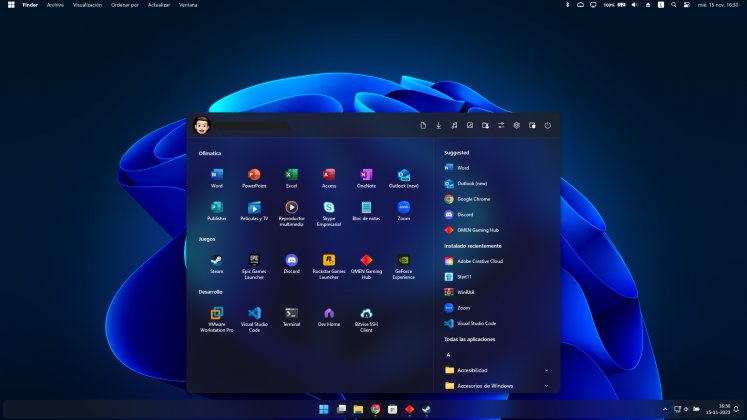This screenshot has width=747, height=420.
Task: Open the Ventana menu
Action: [188, 5]
